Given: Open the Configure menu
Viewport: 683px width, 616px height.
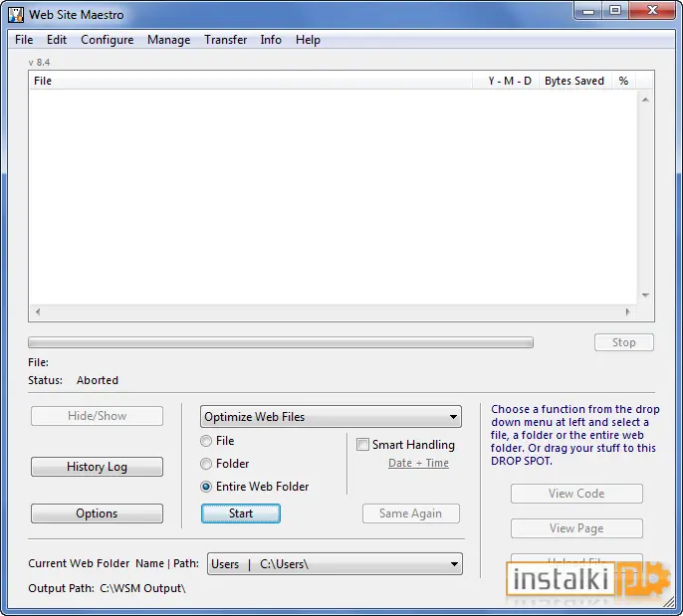Looking at the screenshot, I should click(x=108, y=40).
